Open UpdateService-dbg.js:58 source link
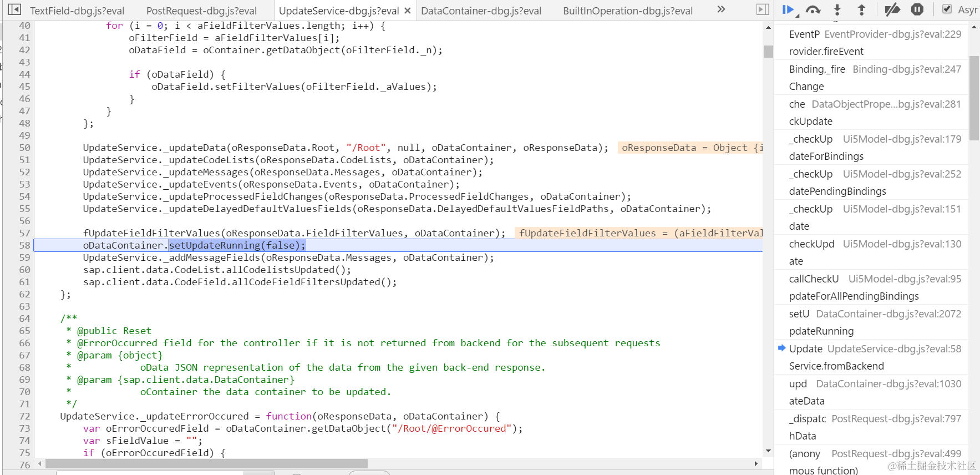The width and height of the screenshot is (980, 475). [895, 349]
